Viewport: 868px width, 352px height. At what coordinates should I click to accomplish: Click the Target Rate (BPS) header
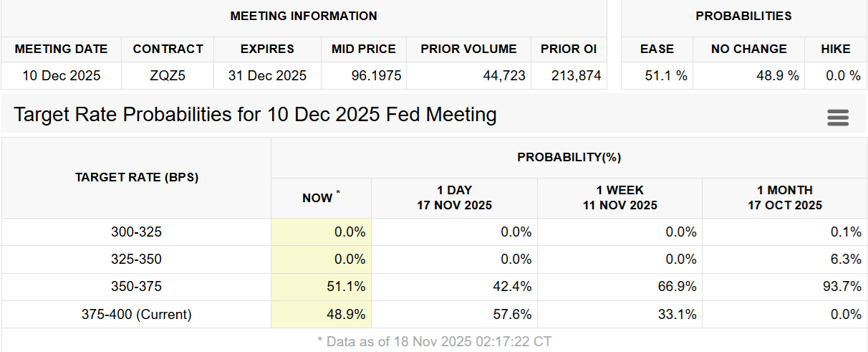(x=136, y=177)
